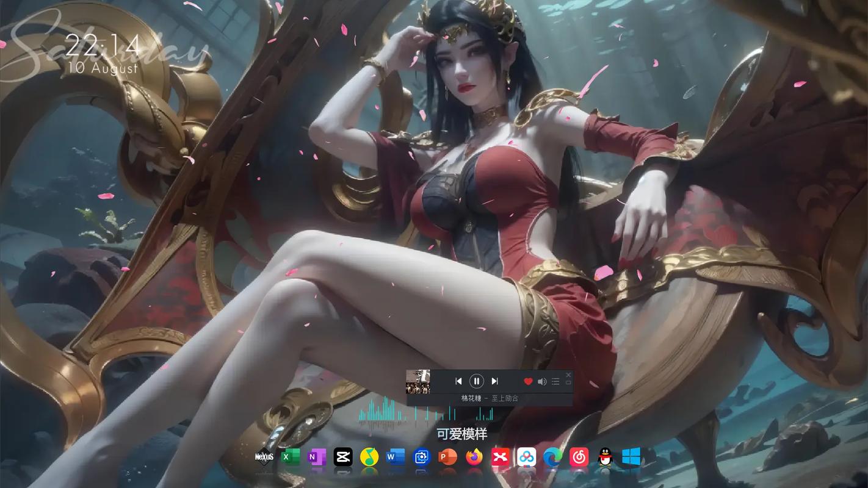This screenshot has height=488, width=868.
Task: Open the playlist list icon
Action: click(555, 381)
